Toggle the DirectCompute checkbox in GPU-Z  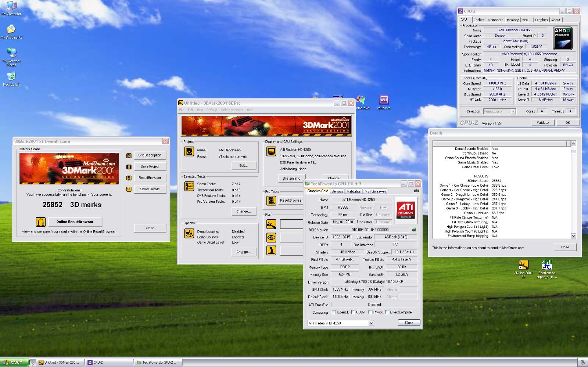point(387,312)
